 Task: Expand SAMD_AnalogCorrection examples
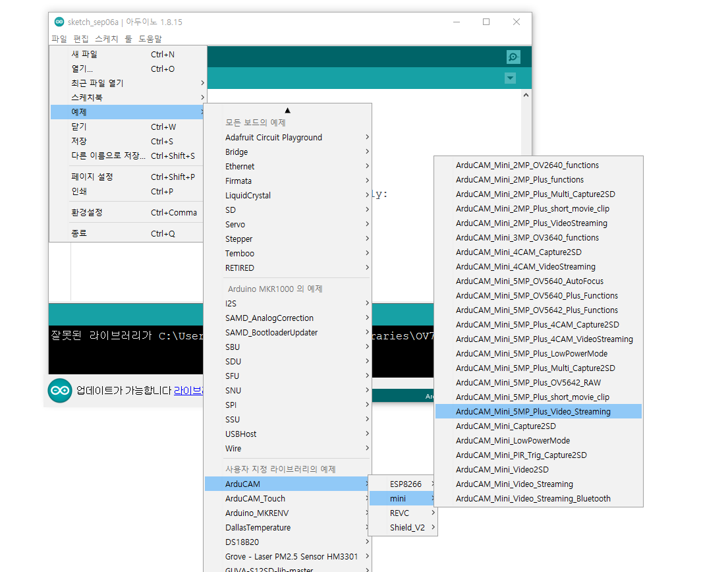(x=288, y=318)
